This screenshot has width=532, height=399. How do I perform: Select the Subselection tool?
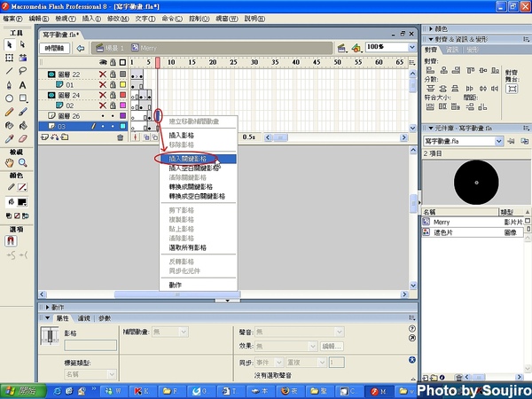pos(23,44)
